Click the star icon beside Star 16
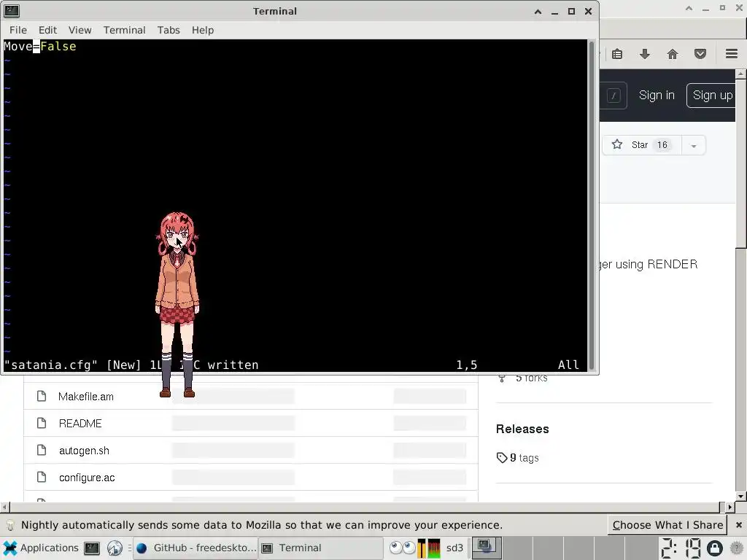 coord(617,144)
